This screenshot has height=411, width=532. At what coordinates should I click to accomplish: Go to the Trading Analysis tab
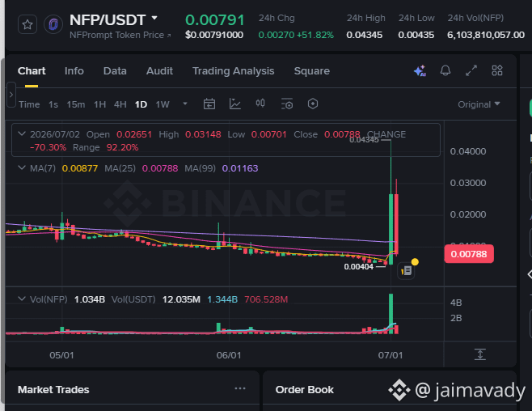pos(234,71)
